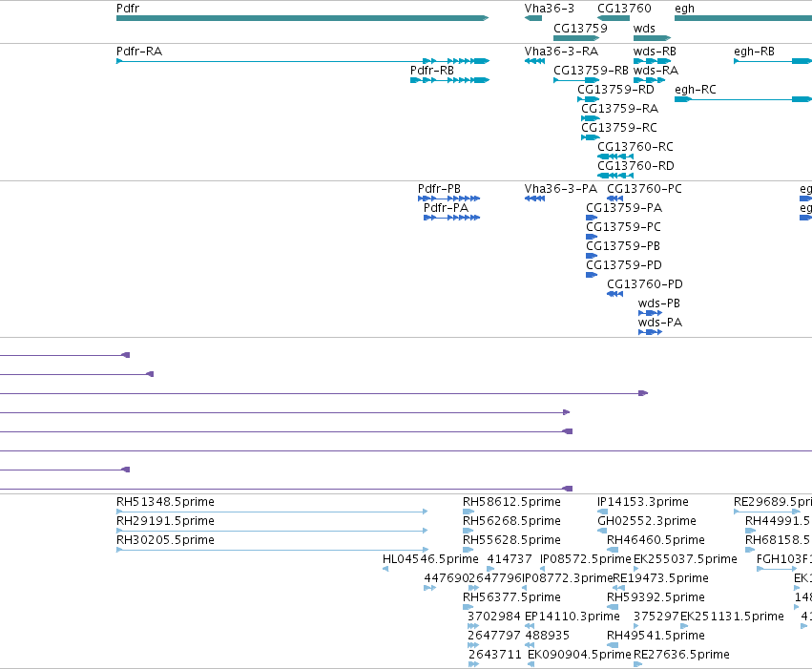This screenshot has width=812, height=669.
Task: Select the Pdfr gene bar
Action: click(302, 18)
